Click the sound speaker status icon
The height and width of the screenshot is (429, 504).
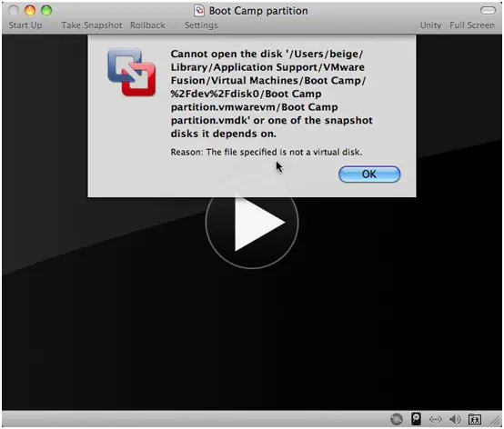point(455,419)
